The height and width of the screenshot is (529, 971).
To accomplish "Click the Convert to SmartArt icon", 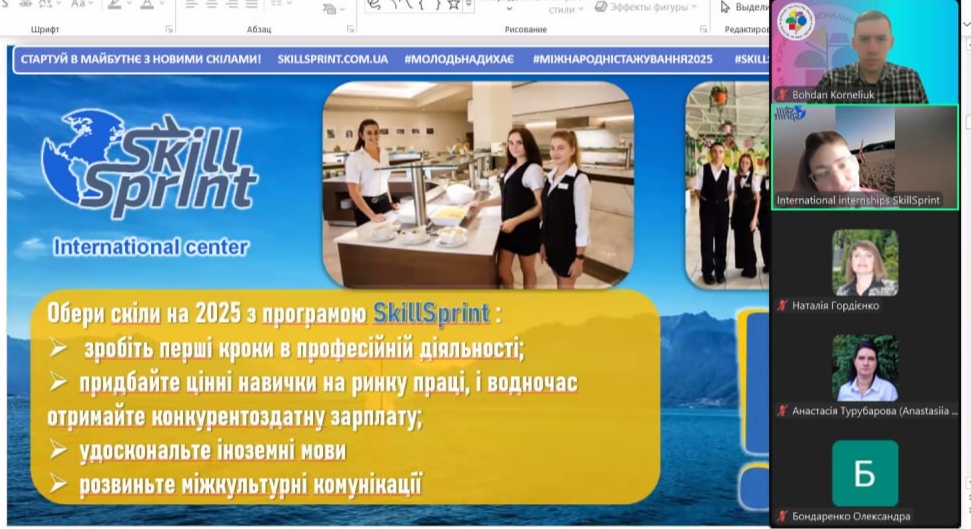I will 328,8.
